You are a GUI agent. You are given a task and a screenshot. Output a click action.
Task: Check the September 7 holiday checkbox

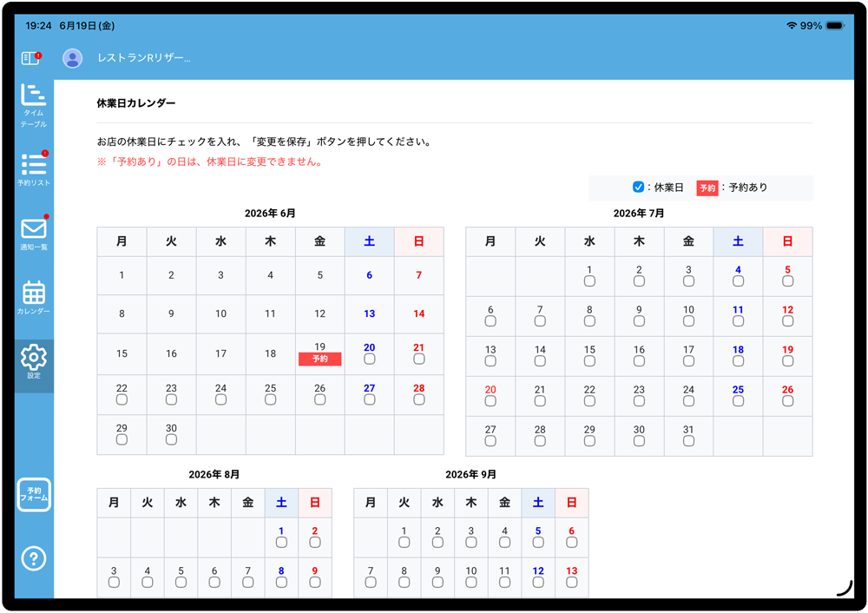coord(371,582)
